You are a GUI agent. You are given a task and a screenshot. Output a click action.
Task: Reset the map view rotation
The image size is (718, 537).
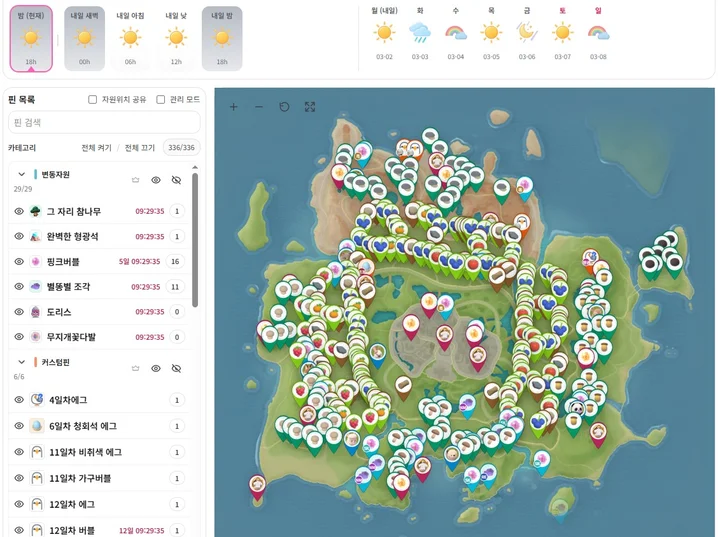click(284, 107)
